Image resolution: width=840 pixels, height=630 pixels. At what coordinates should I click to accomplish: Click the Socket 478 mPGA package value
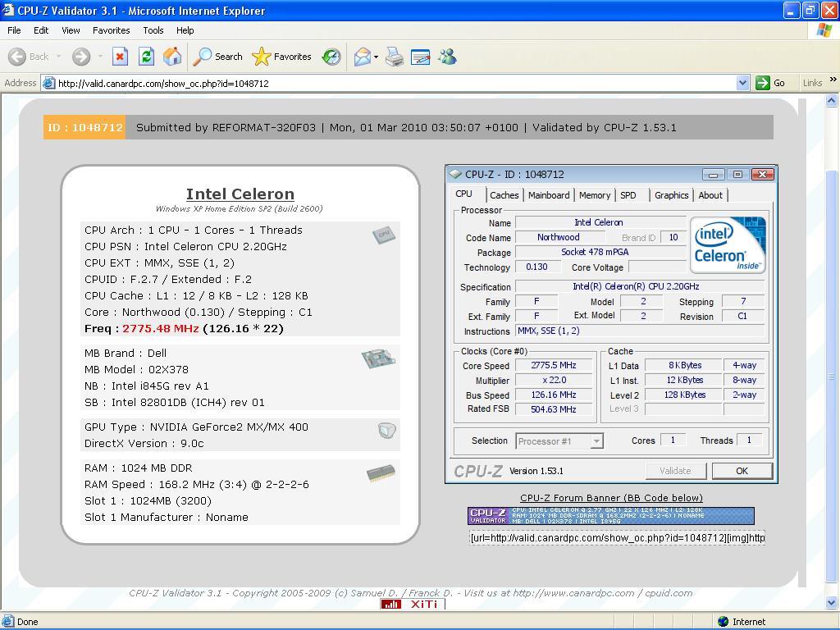[x=600, y=252]
